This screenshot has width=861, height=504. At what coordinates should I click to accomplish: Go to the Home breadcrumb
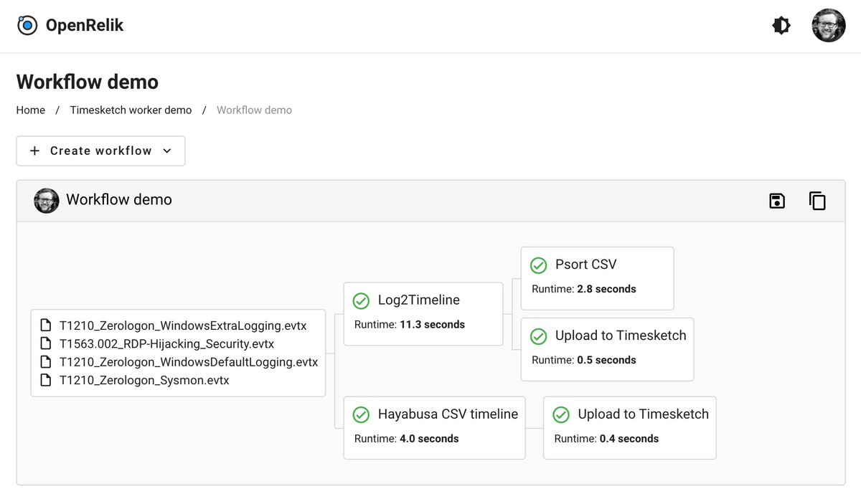click(x=31, y=110)
